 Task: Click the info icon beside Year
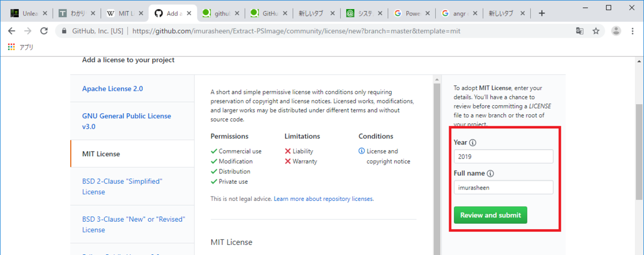(x=473, y=143)
